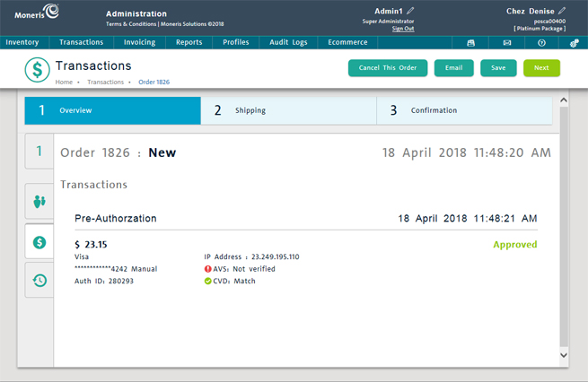The width and height of the screenshot is (588, 382).
Task: Select the number 1 side tab
Action: pos(39,152)
